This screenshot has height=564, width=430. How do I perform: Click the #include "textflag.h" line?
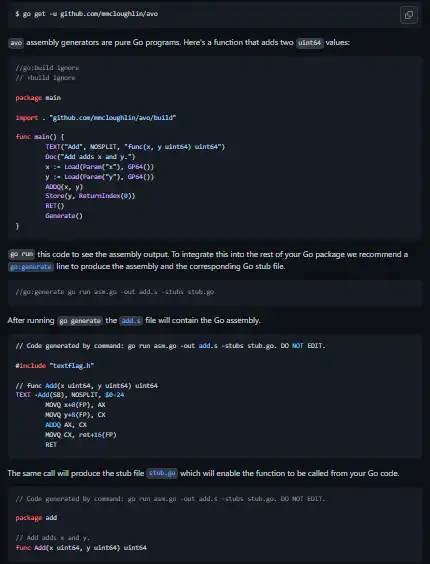[55, 366]
